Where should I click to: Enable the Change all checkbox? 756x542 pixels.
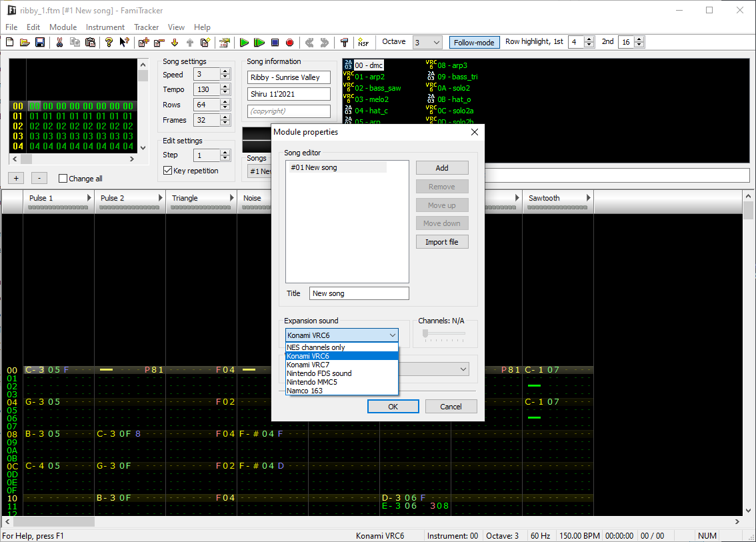63,179
